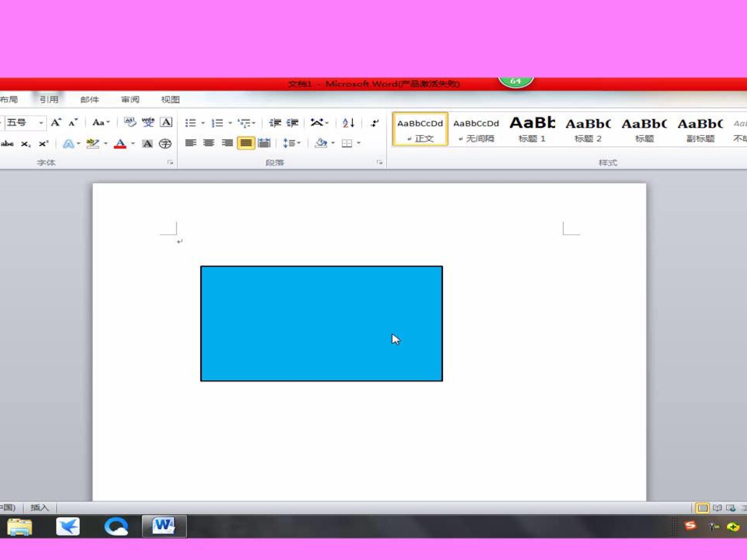Toggle left alignment
The height and width of the screenshot is (560, 747).
tap(191, 143)
